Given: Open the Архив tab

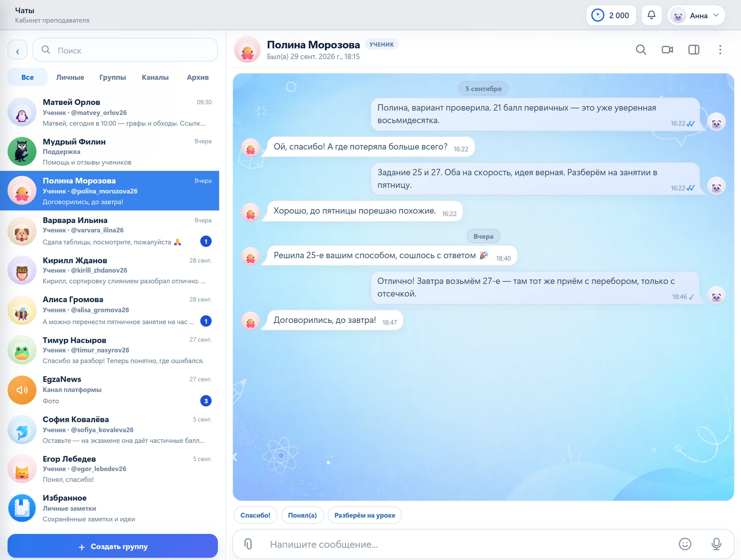Looking at the screenshot, I should click(198, 77).
